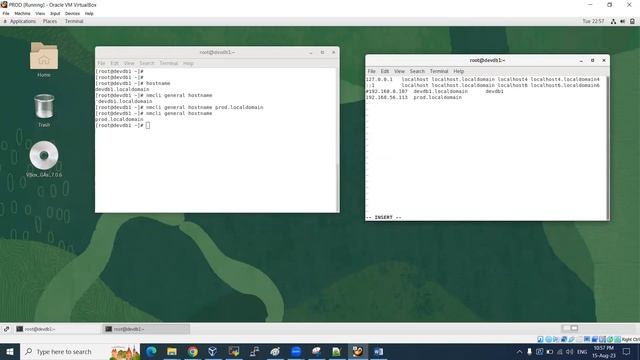This screenshot has width=640, height=360.
Task: Click the vi editor terminal scrollbar
Action: (608, 148)
